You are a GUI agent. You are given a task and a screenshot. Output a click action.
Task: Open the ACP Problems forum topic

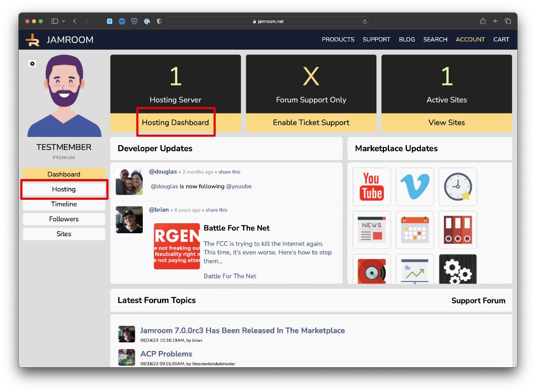click(166, 354)
